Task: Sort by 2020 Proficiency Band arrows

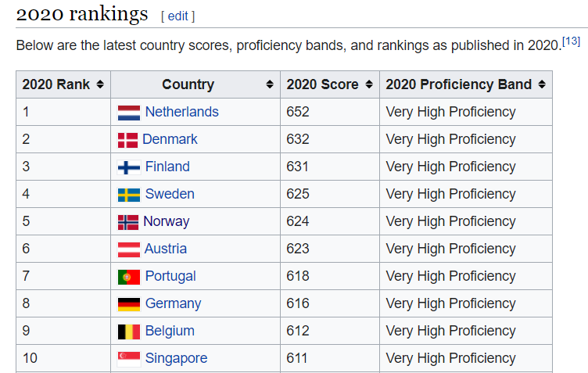Action: [x=542, y=84]
